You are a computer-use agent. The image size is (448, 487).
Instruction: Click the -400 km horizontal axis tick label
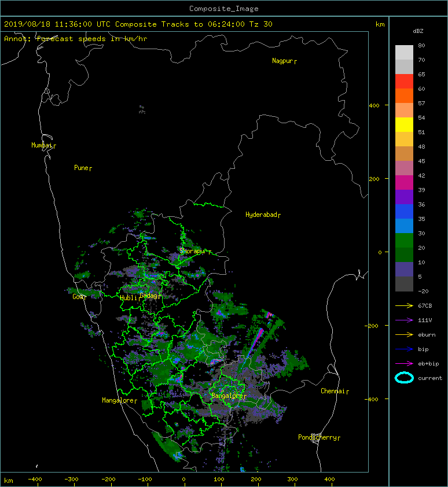tap(35, 479)
